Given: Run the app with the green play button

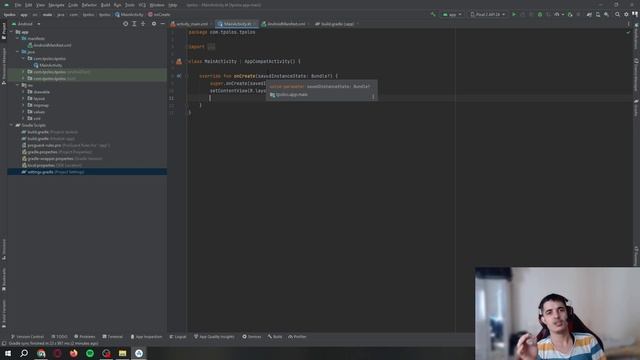Looking at the screenshot, I should 514,14.
